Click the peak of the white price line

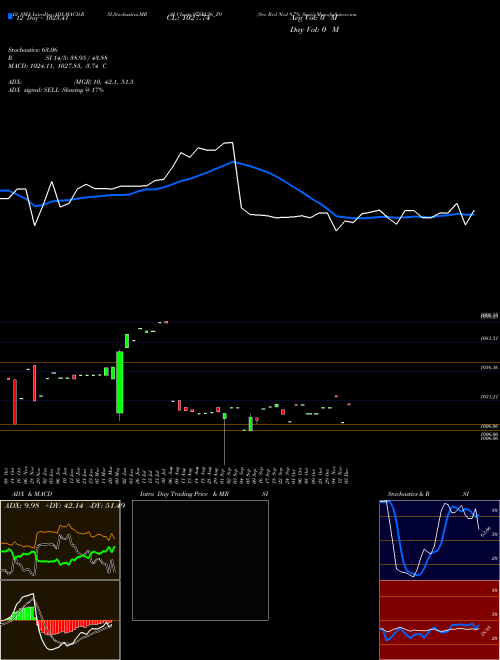point(228,143)
